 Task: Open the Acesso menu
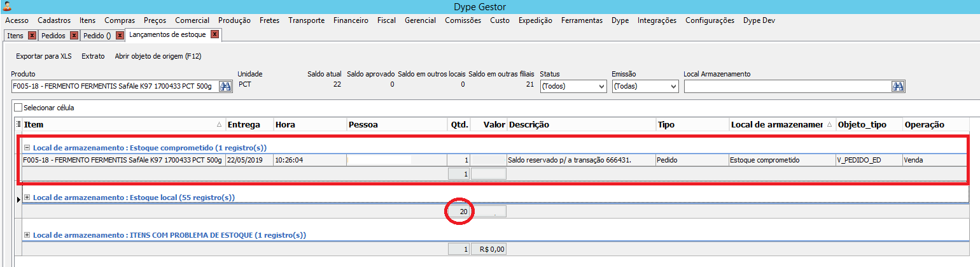tap(17, 20)
